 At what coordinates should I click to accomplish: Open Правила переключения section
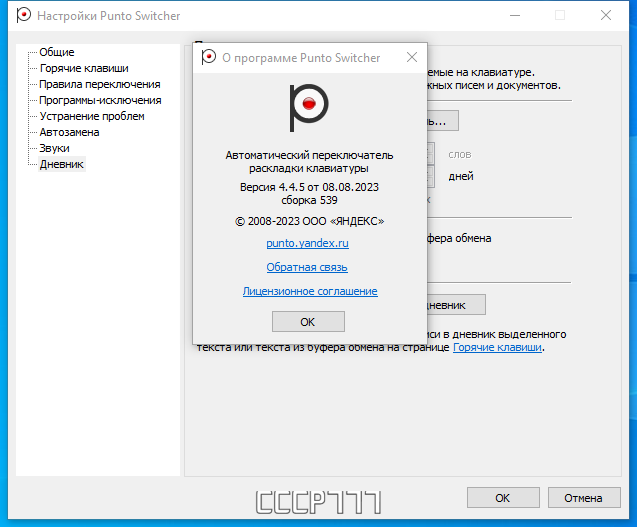[x=100, y=84]
